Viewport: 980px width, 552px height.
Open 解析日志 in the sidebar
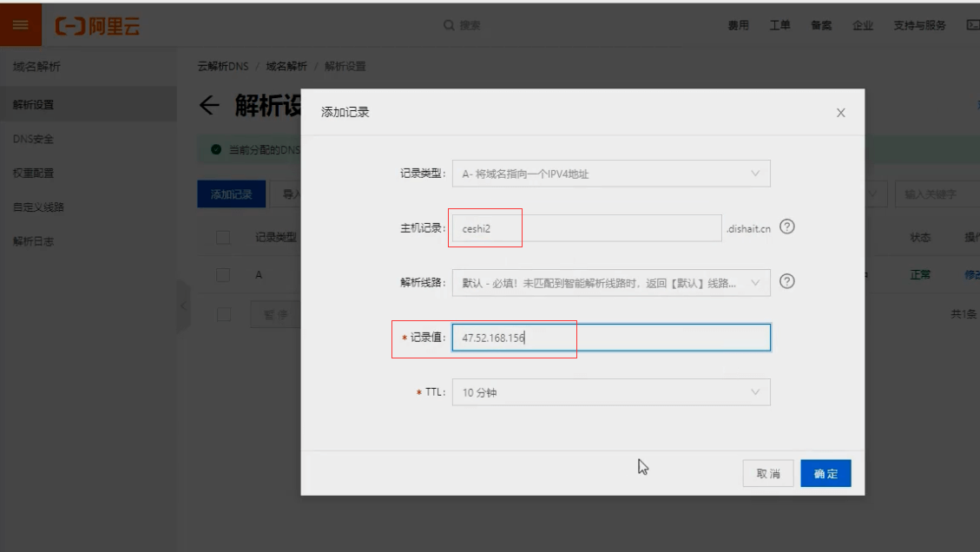point(33,241)
